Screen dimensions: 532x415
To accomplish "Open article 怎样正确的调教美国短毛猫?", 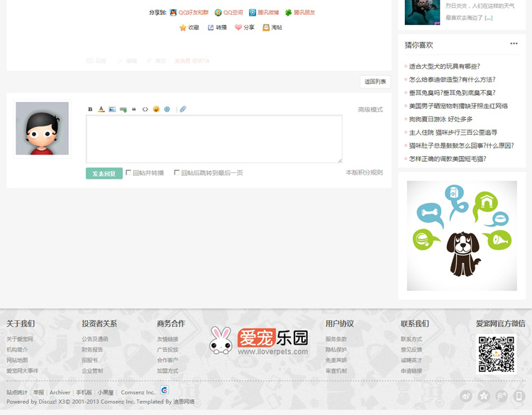I will coord(448,159).
